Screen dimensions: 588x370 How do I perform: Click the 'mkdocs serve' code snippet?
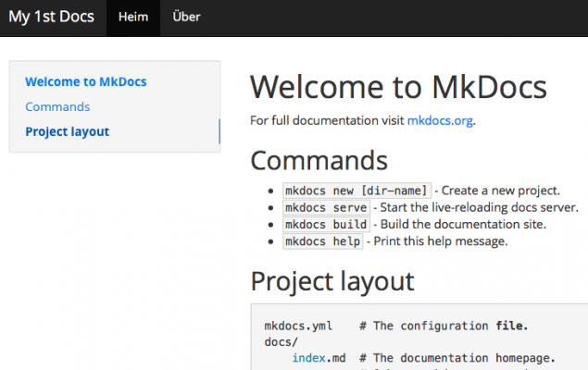point(326,207)
